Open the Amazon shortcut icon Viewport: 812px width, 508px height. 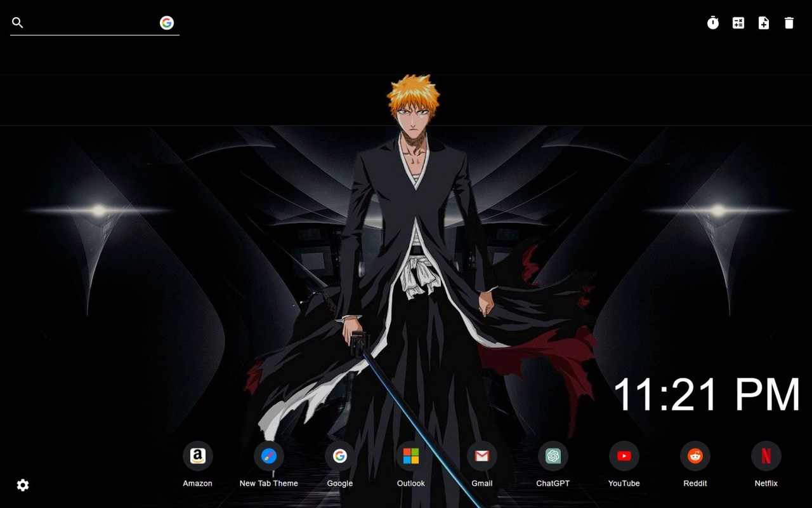pos(198,456)
